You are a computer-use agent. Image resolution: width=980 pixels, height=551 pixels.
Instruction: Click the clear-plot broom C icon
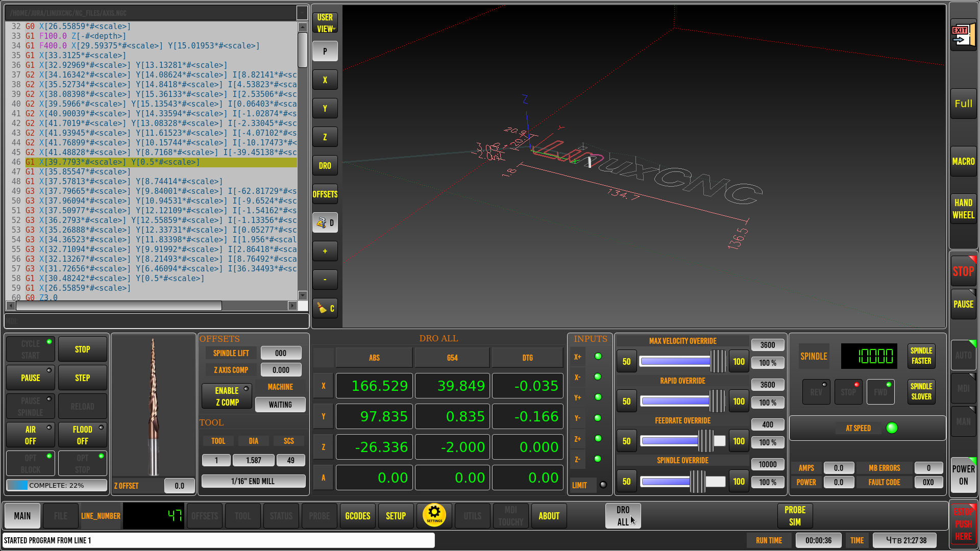325,308
